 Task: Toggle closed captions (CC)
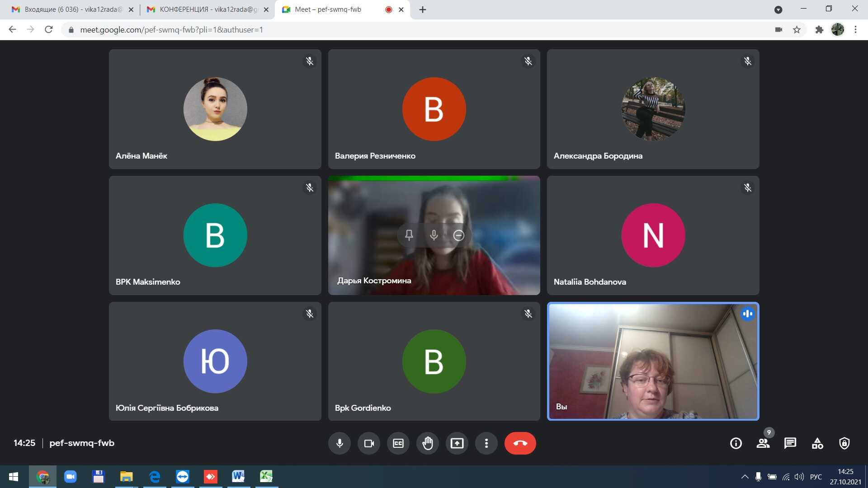(398, 443)
